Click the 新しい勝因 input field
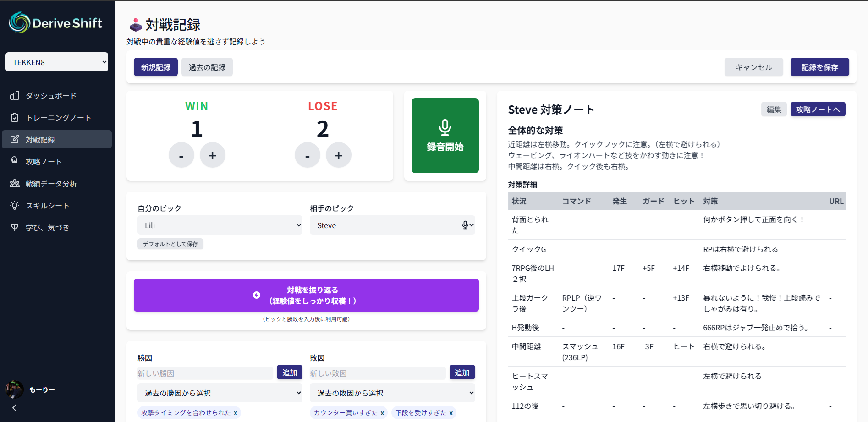Screen dimensions: 868x422 (204, 373)
